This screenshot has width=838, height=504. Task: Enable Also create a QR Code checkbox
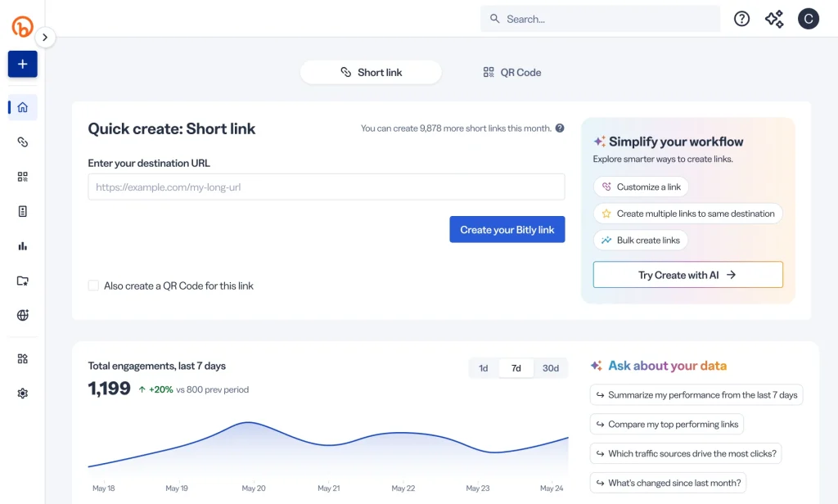click(93, 286)
